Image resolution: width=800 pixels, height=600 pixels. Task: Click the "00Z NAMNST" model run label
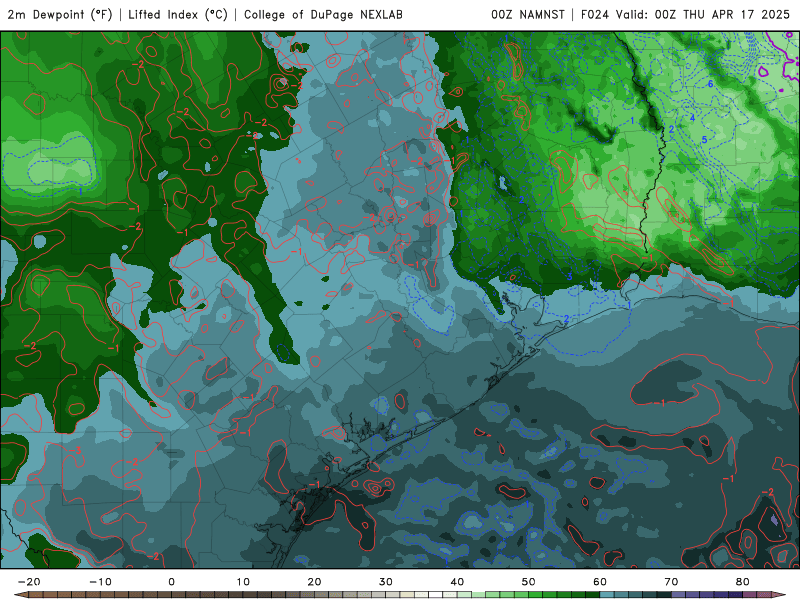[x=528, y=15]
